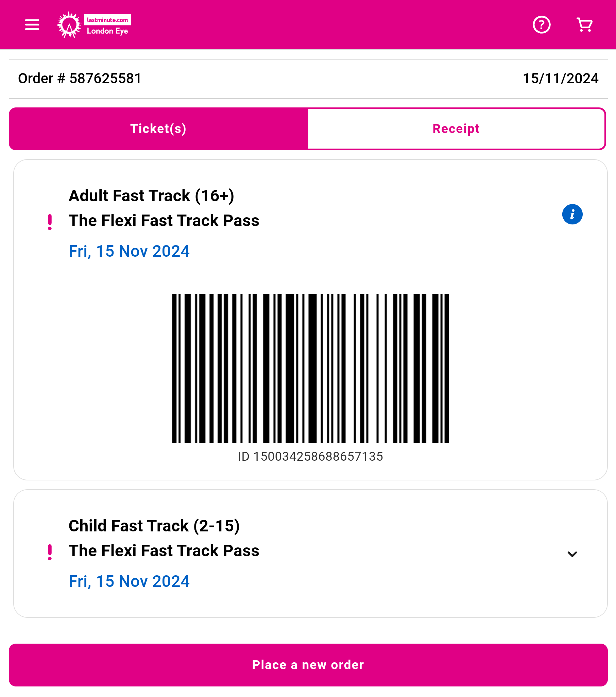Open the shopping cart
Image resolution: width=616 pixels, height=697 pixels.
tap(584, 25)
